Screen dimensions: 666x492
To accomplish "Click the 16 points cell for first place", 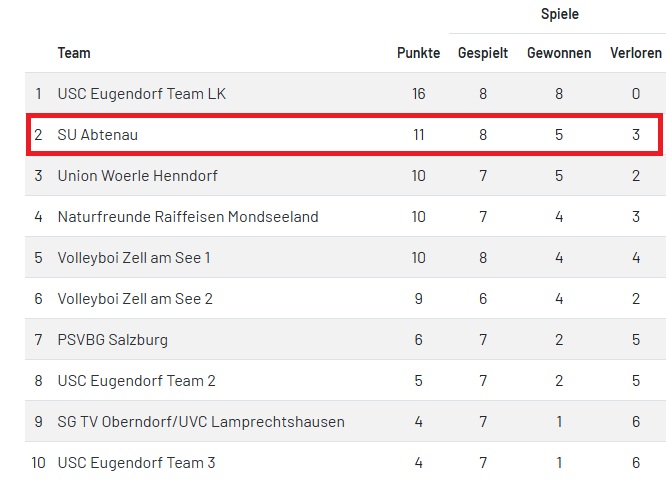I will pyautogui.click(x=418, y=94).
